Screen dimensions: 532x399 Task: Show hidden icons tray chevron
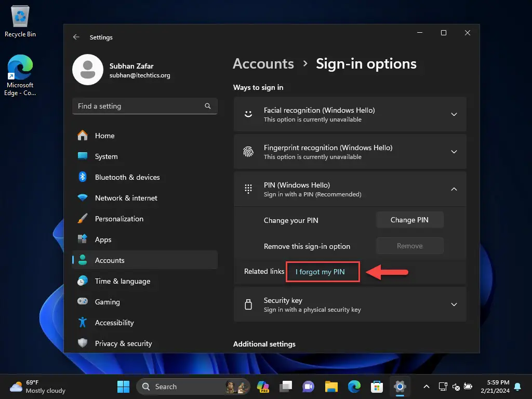click(x=427, y=387)
